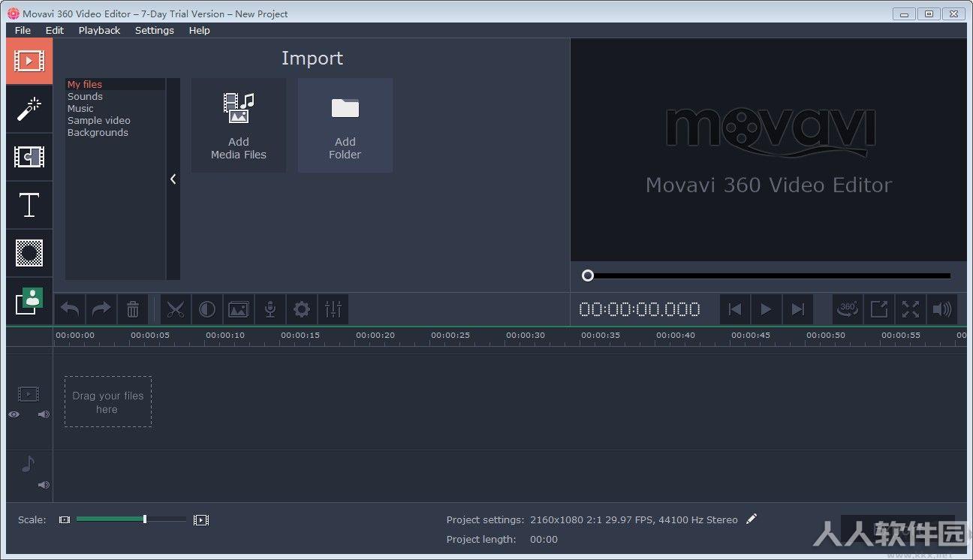
Task: Click the Drag your files here dropzone
Action: point(108,402)
